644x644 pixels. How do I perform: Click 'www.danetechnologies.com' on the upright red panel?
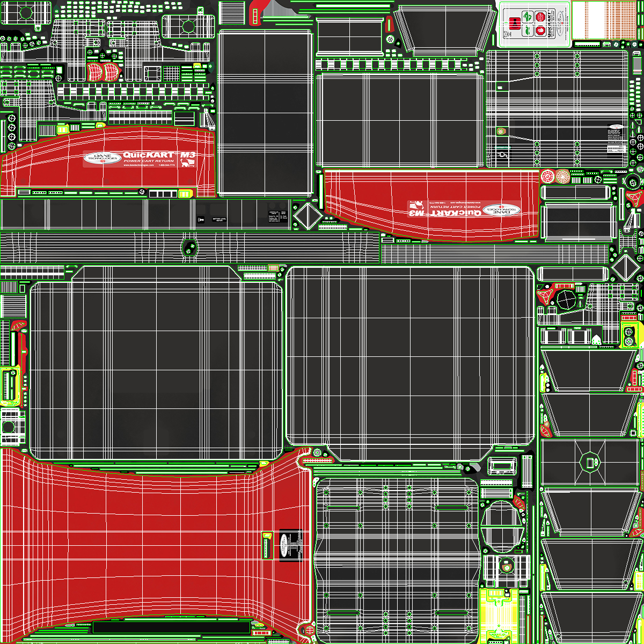tap(139, 165)
